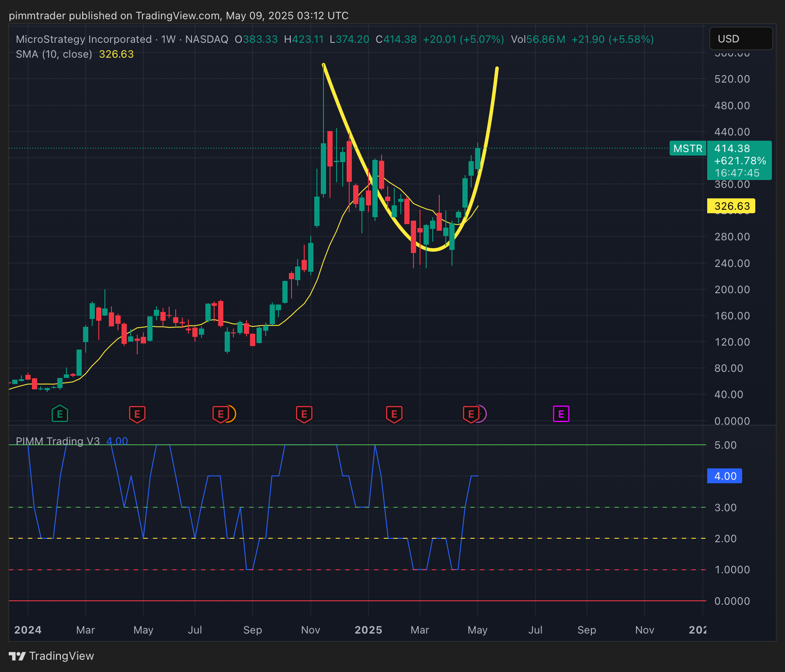The height and width of the screenshot is (672, 785).
Task: Click the 480.00 price axis label
Action: [732, 106]
